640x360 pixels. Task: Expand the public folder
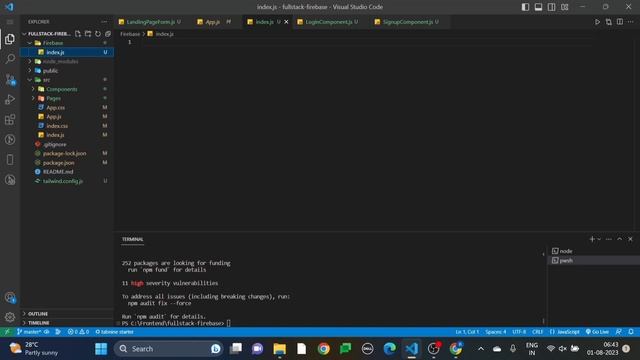click(29, 71)
